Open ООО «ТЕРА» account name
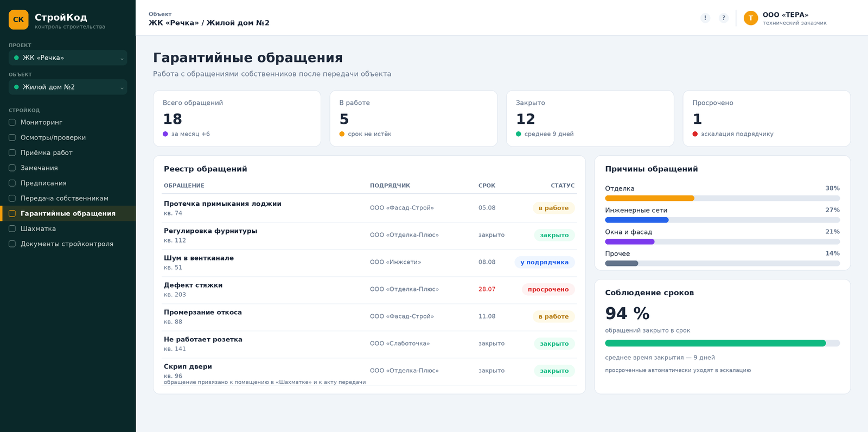The height and width of the screenshot is (432, 868). pos(786,15)
